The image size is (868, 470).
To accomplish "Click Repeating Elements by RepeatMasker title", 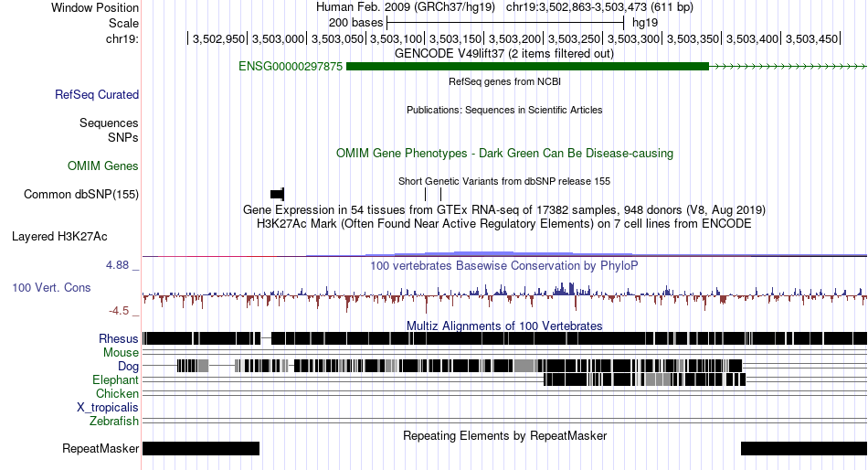I will coord(504,435).
